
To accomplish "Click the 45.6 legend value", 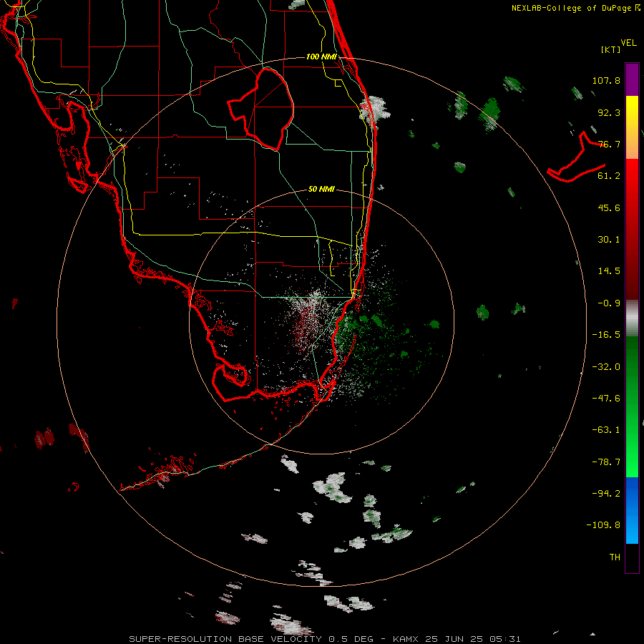I will tap(609, 208).
